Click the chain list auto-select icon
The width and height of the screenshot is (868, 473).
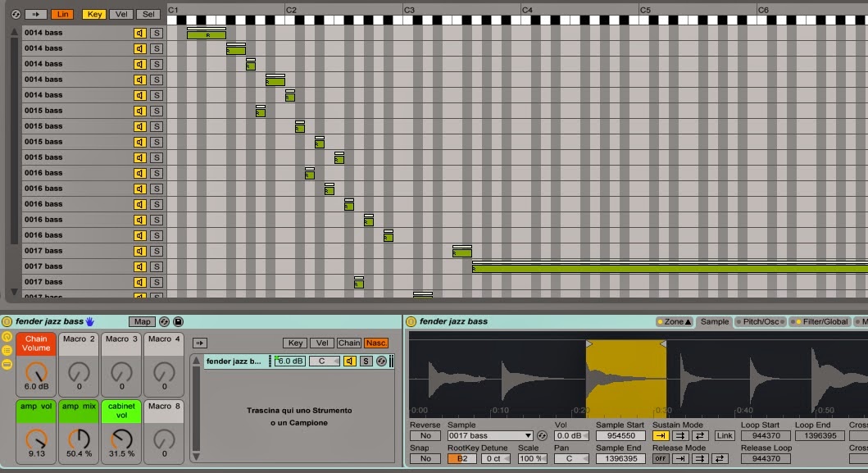[200, 343]
